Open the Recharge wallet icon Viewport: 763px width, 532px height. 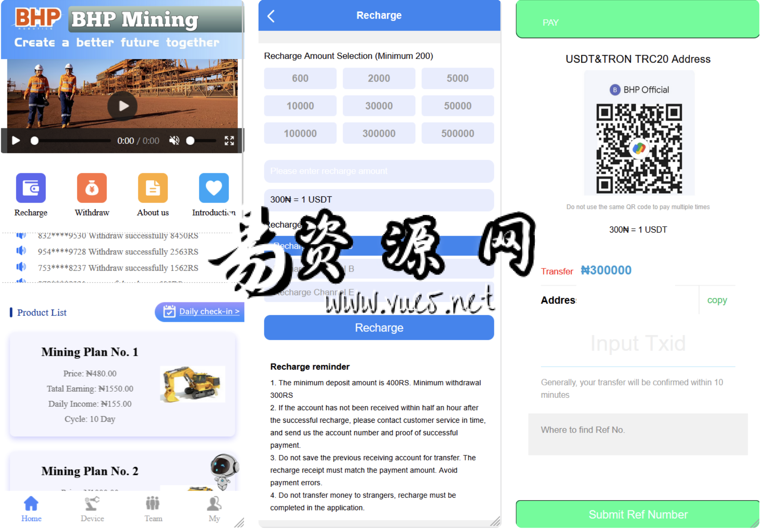(x=31, y=188)
